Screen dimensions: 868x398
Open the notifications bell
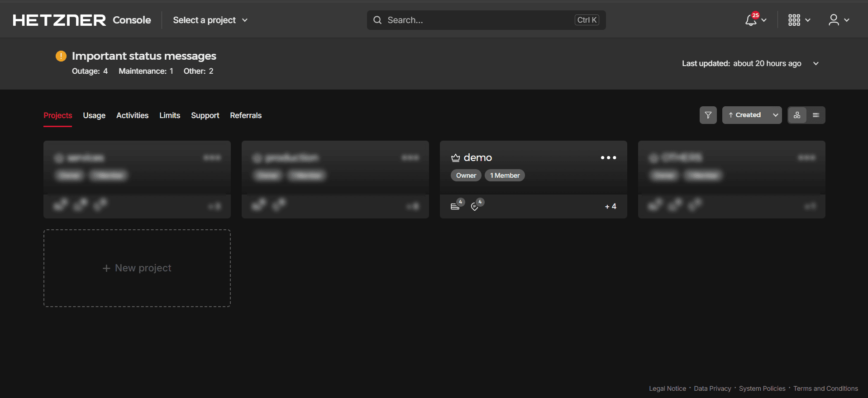(x=751, y=20)
